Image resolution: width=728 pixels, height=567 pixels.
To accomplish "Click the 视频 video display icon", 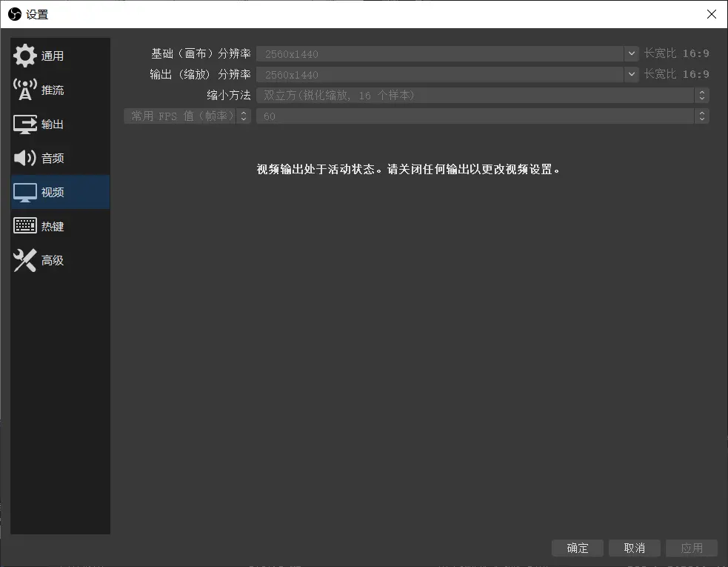I will [x=24, y=193].
